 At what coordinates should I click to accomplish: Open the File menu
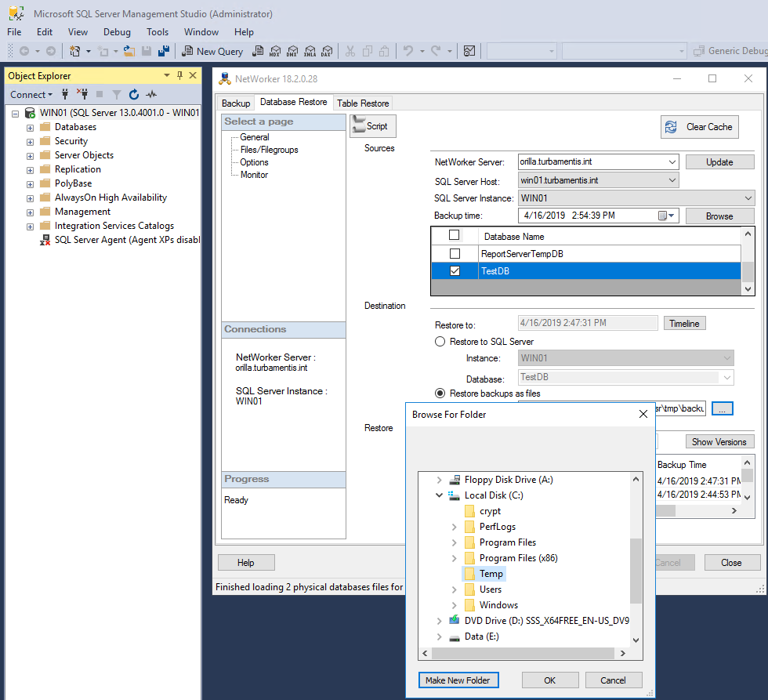click(x=14, y=32)
